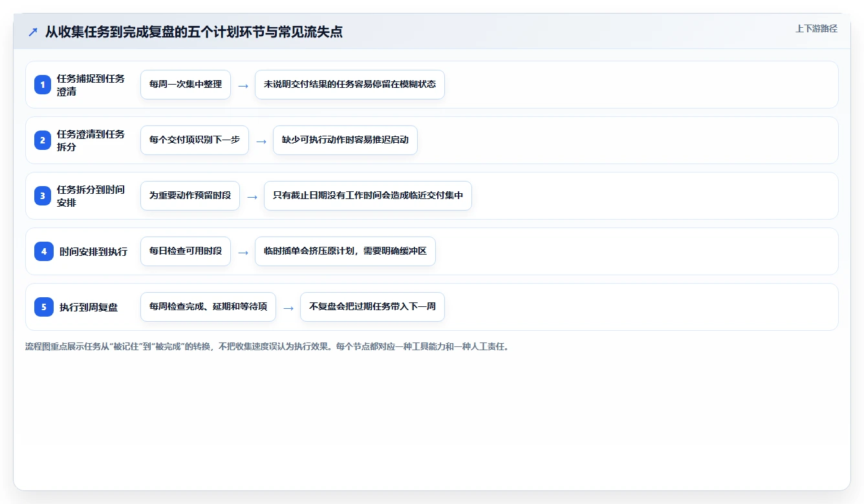Click the 任务捕捉到任务澄清 step label
The image size is (864, 504).
(x=91, y=85)
